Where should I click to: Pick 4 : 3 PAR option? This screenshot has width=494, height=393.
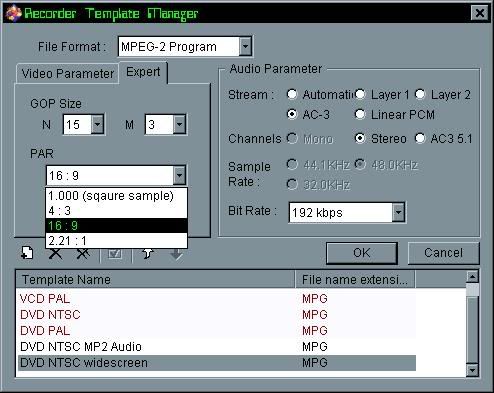[x=116, y=211]
